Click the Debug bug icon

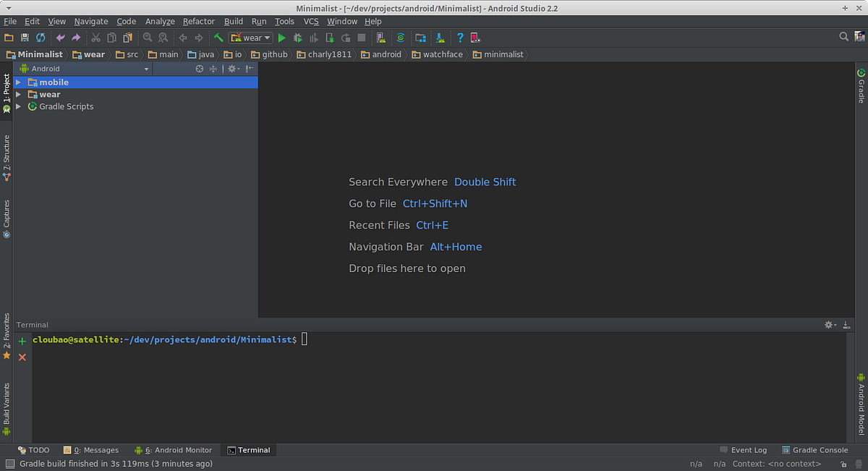click(x=298, y=38)
